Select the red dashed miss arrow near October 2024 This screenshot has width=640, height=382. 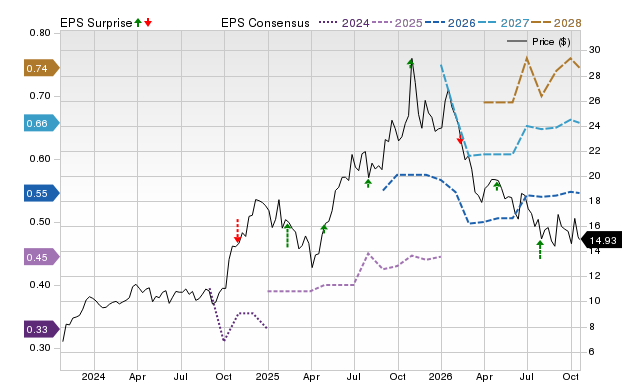click(238, 231)
